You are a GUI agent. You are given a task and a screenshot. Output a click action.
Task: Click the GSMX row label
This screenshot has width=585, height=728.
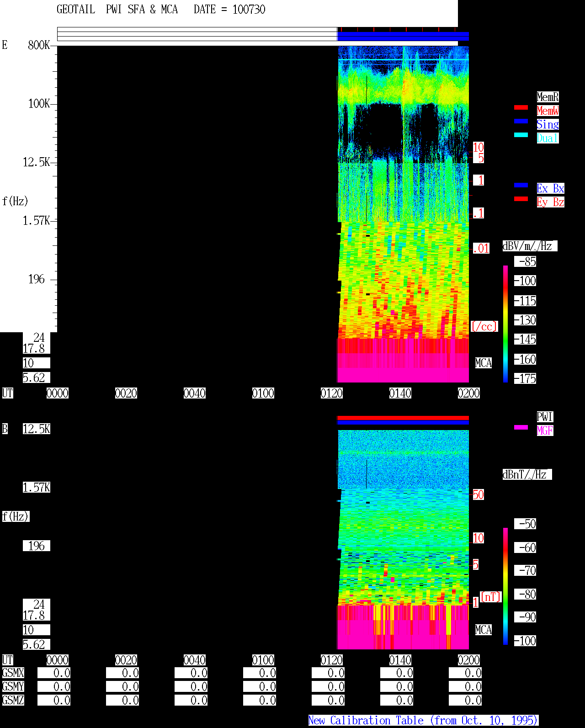pyautogui.click(x=13, y=673)
